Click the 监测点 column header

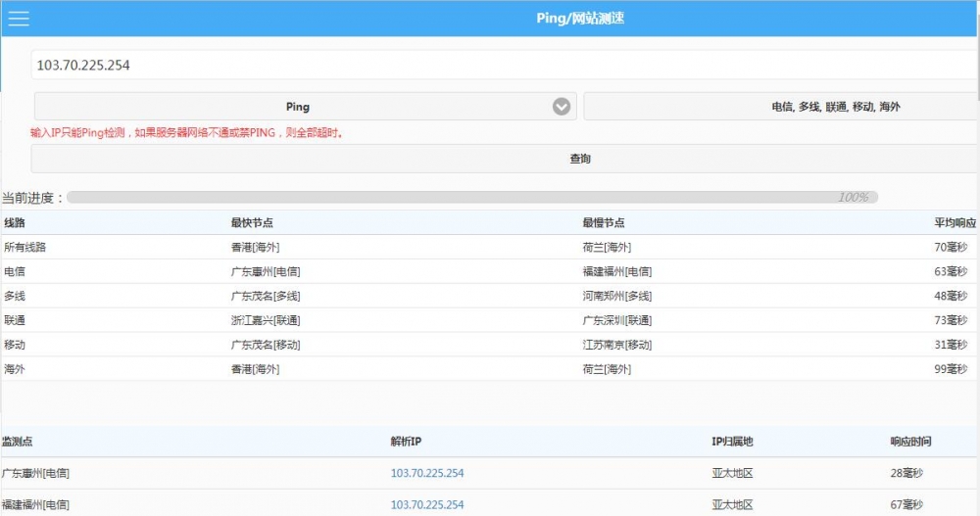pos(18,443)
